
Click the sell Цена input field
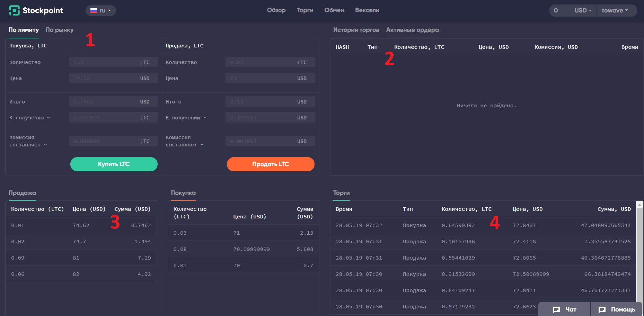[x=270, y=78]
